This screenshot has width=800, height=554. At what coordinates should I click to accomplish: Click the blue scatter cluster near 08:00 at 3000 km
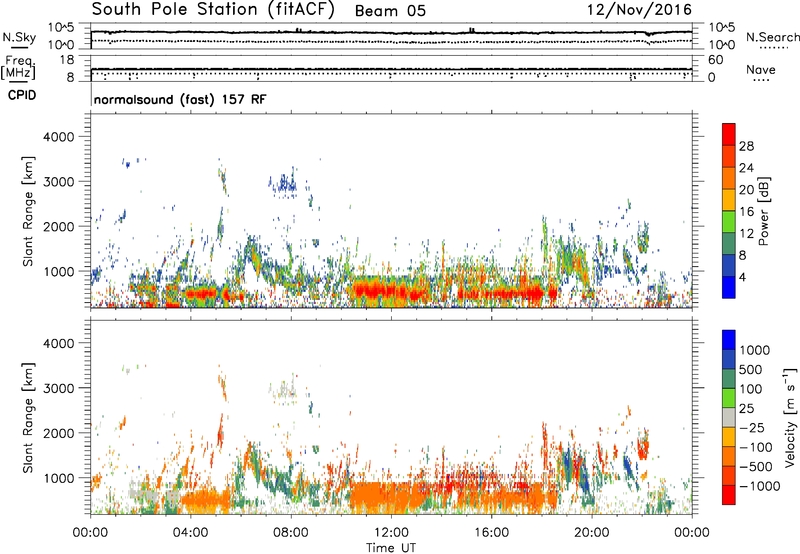[x=283, y=184]
